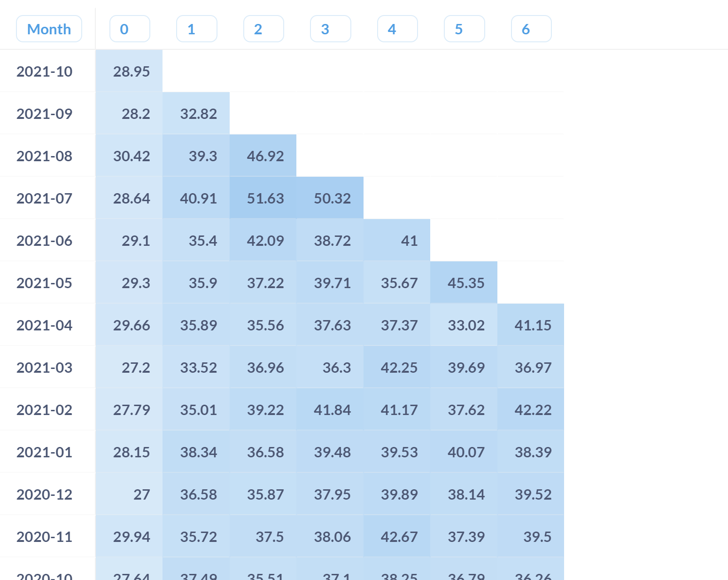Screen dimensions: 728x580
Task: Click the column 6 header button
Action: tap(531, 29)
